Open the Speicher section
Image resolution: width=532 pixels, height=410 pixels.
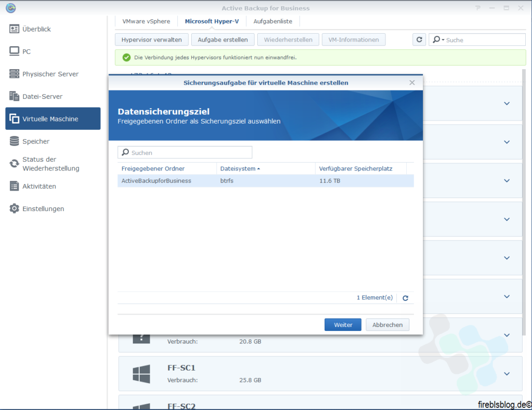[53, 141]
